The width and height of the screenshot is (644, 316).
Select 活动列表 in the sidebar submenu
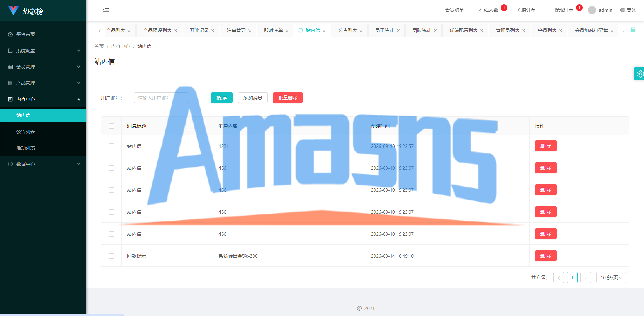point(43,148)
